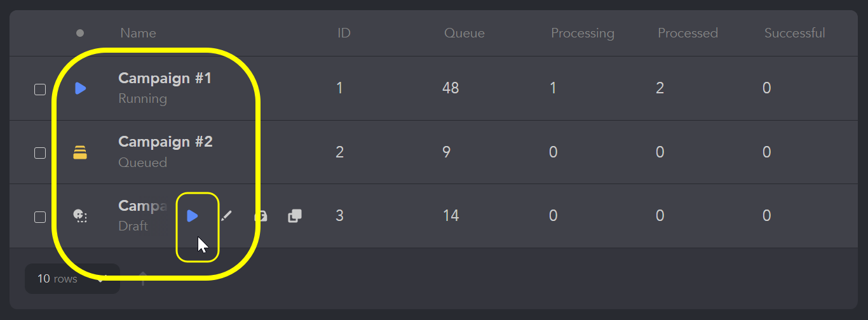
Task: Click the Queue column header
Action: pyautogui.click(x=465, y=33)
